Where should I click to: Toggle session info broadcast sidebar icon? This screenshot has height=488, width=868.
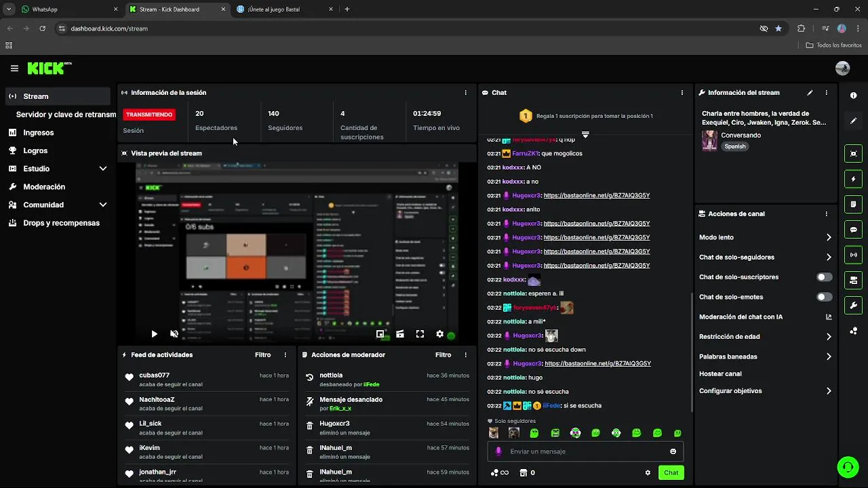click(853, 255)
